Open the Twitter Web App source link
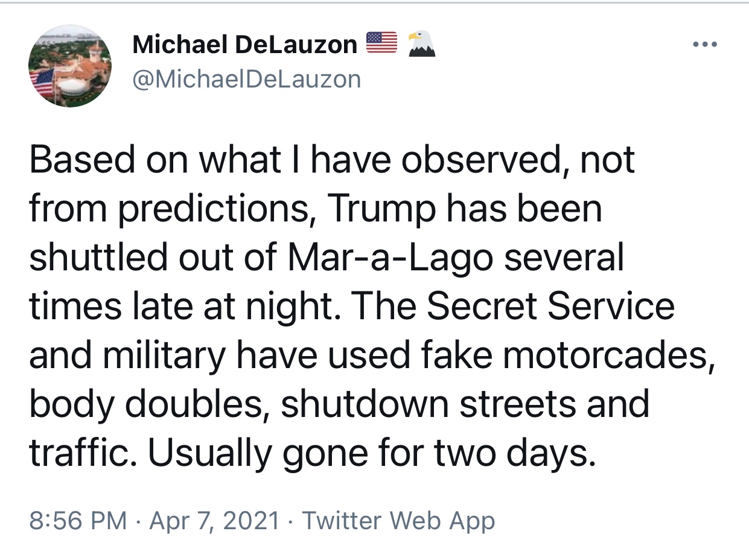The width and height of the screenshot is (749, 560). (x=398, y=520)
